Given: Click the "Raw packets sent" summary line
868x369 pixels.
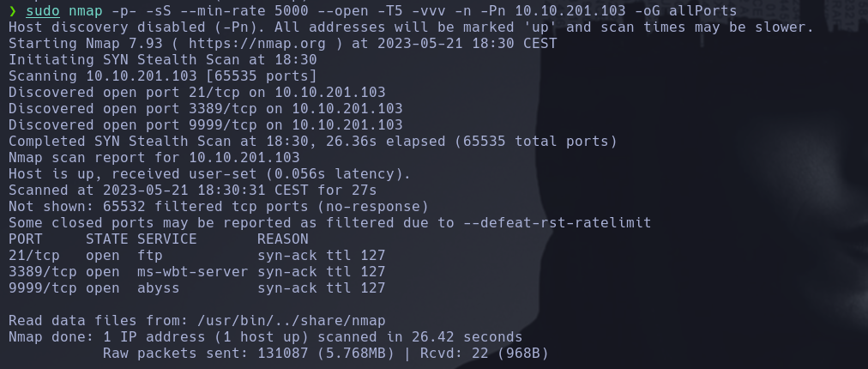Looking at the screenshot, I should 325,353.
